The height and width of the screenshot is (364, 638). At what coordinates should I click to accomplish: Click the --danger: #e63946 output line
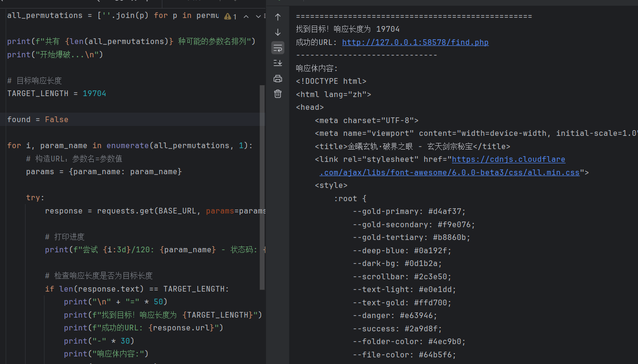[395, 316]
